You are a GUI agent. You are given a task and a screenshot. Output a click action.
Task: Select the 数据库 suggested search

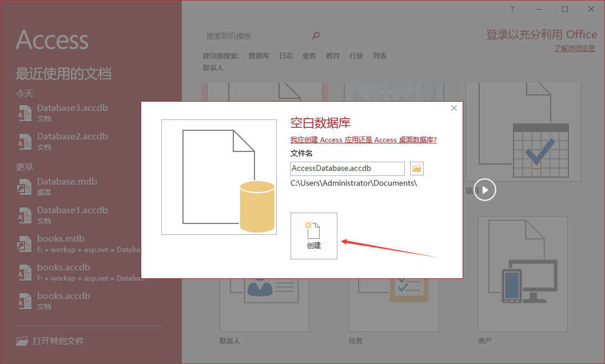click(x=259, y=56)
